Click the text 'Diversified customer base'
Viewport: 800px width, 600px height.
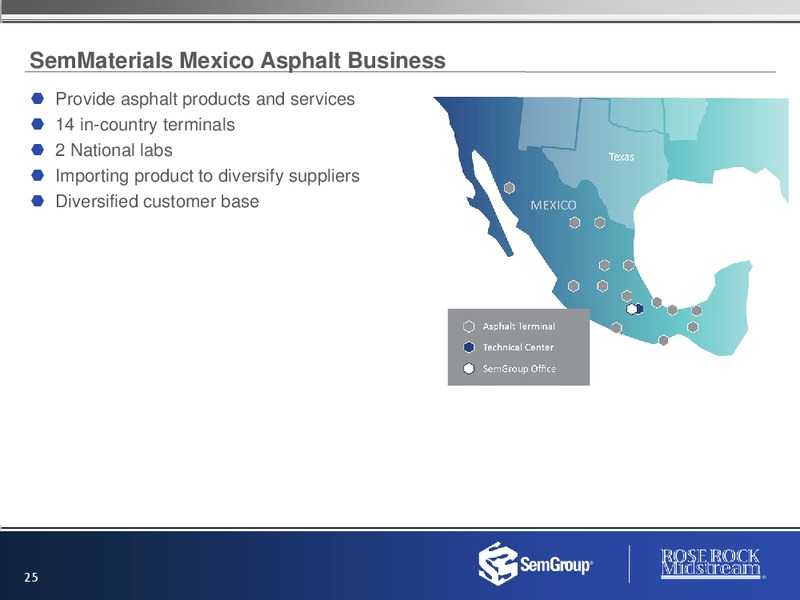pos(157,202)
